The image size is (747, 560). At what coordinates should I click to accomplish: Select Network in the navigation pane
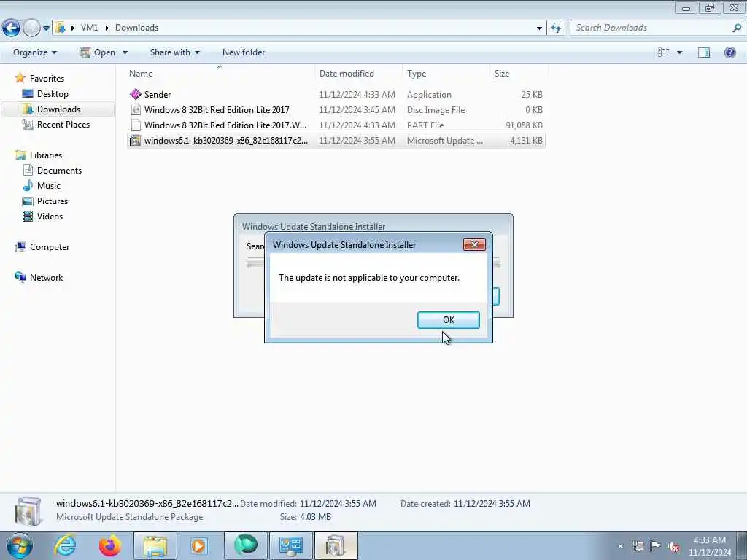point(46,278)
